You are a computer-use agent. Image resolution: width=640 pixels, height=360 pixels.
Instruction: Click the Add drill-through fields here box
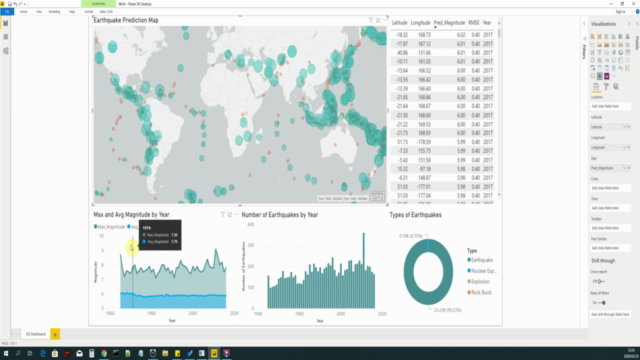tap(610, 314)
